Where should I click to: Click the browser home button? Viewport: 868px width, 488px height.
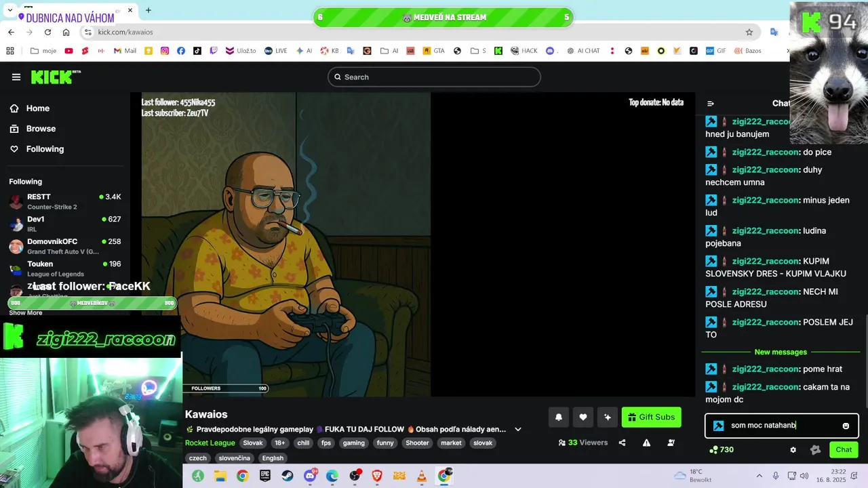66,32
